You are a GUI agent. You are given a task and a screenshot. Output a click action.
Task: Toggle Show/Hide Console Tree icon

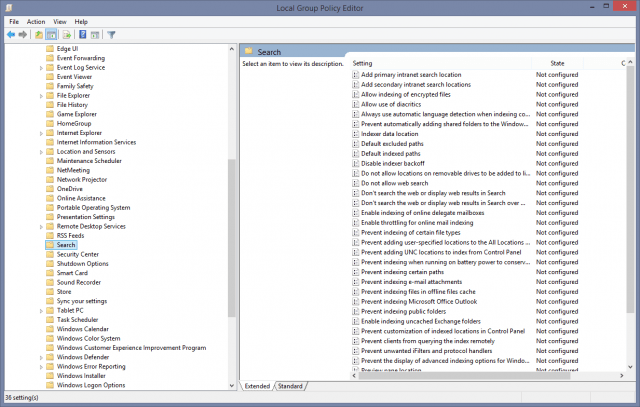pos(51,35)
